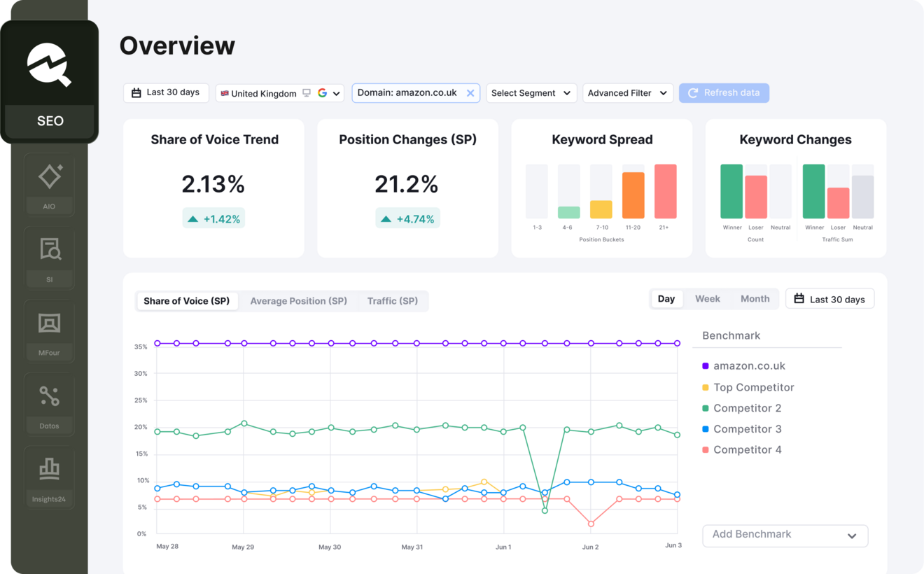Open the SEO module icon
924x574 pixels.
point(49,82)
